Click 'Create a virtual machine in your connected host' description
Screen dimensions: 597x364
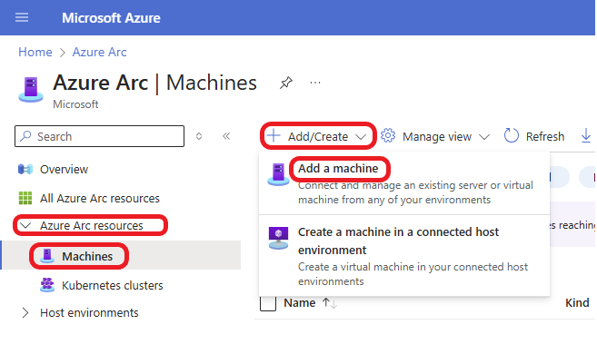pos(413,274)
